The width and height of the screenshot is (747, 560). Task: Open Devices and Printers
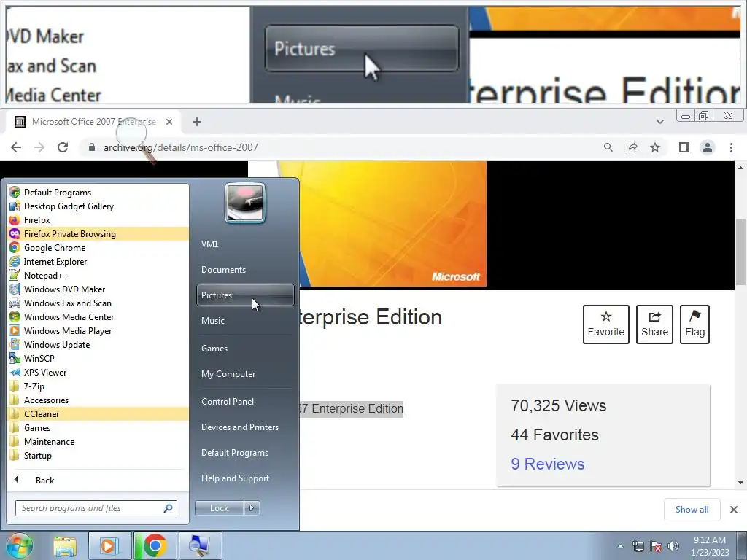tap(245, 427)
